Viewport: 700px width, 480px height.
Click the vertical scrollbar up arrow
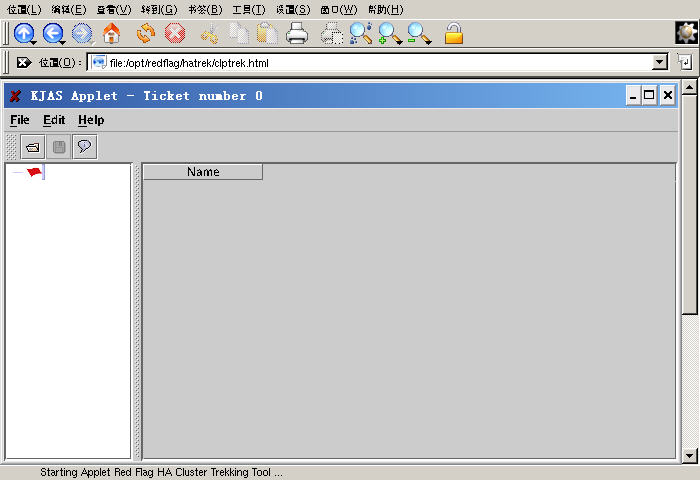point(690,87)
